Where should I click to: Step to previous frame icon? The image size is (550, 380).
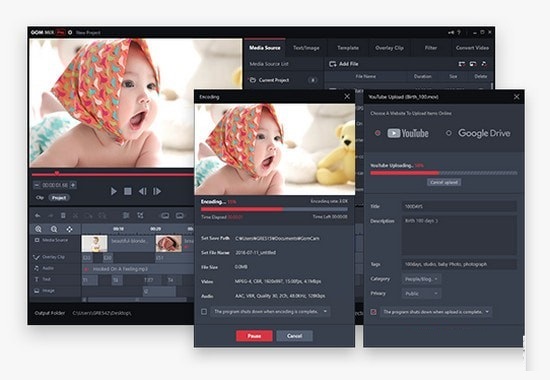pyautogui.click(x=142, y=191)
